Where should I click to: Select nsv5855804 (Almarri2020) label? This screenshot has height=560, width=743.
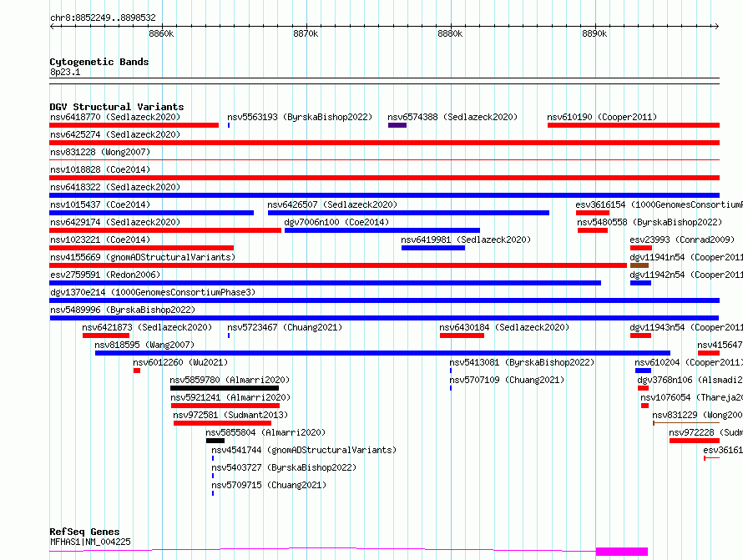tap(265, 432)
